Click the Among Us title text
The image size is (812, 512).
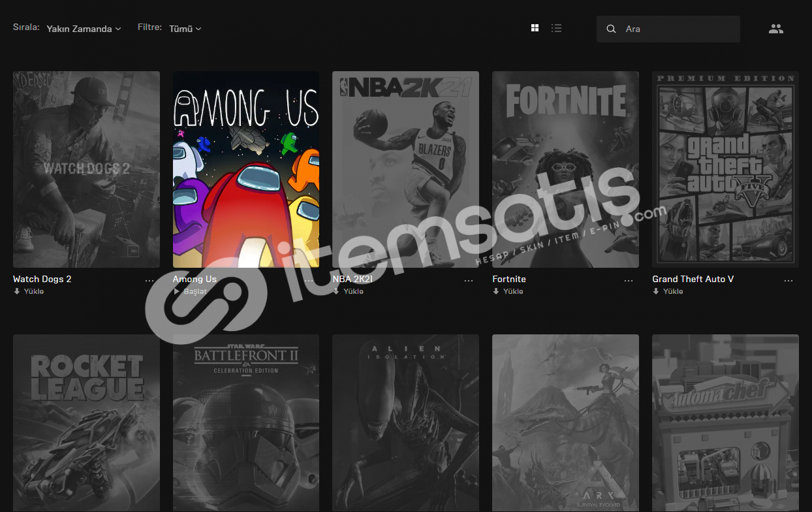point(195,279)
